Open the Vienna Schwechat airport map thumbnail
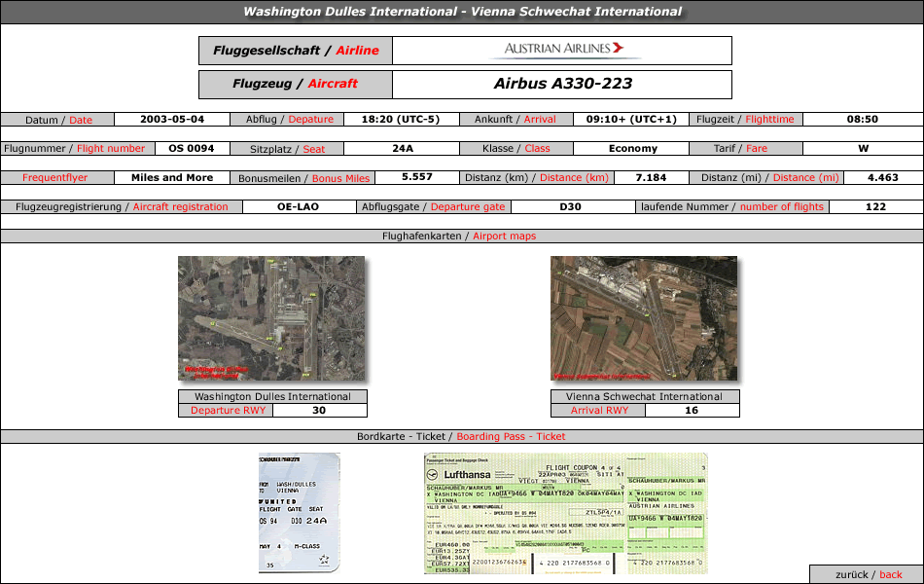Image resolution: width=924 pixels, height=584 pixels. (x=643, y=319)
